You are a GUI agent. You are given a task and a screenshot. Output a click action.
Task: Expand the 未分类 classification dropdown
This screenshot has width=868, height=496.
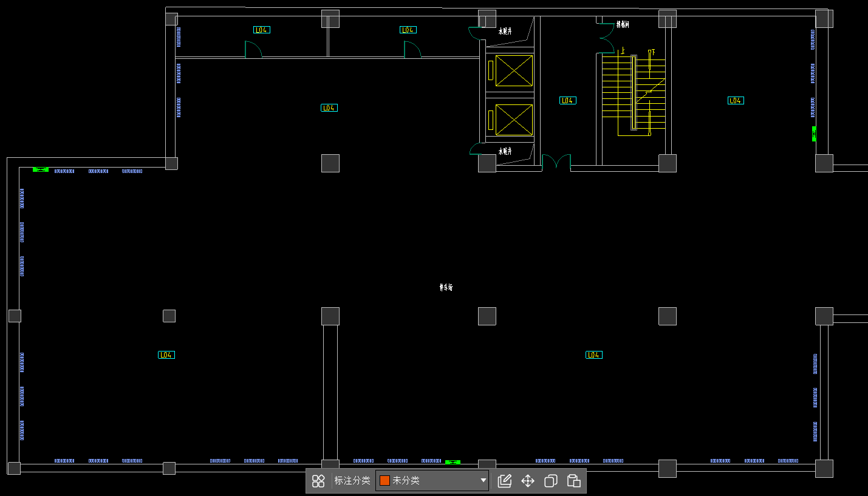[x=432, y=480]
